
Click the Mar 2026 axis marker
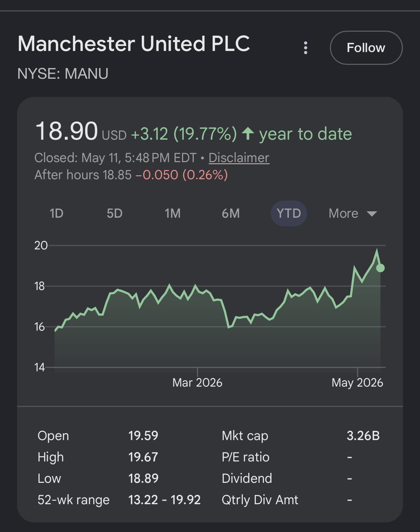click(x=197, y=383)
